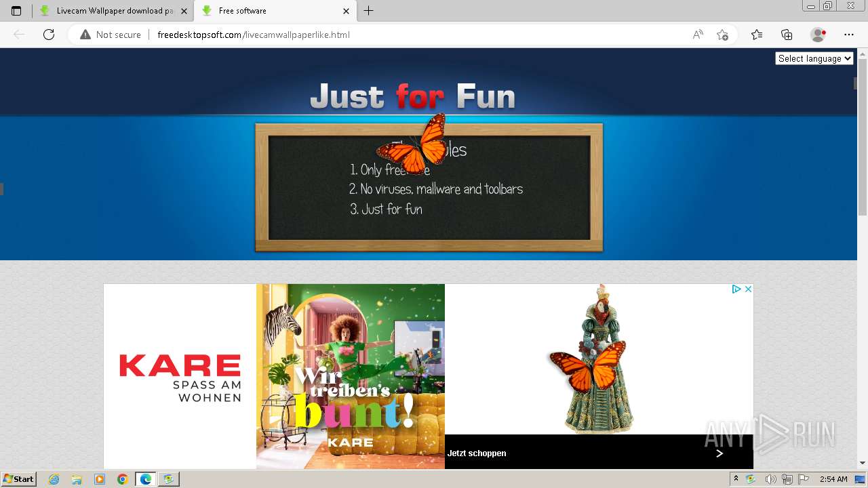
Task: Select Microsoft Edge taskbar button
Action: [x=146, y=479]
